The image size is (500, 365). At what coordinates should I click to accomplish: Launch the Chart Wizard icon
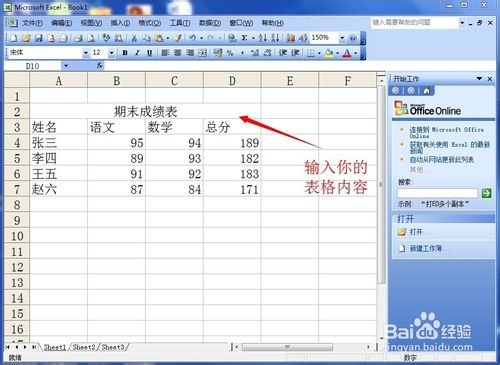coord(290,38)
